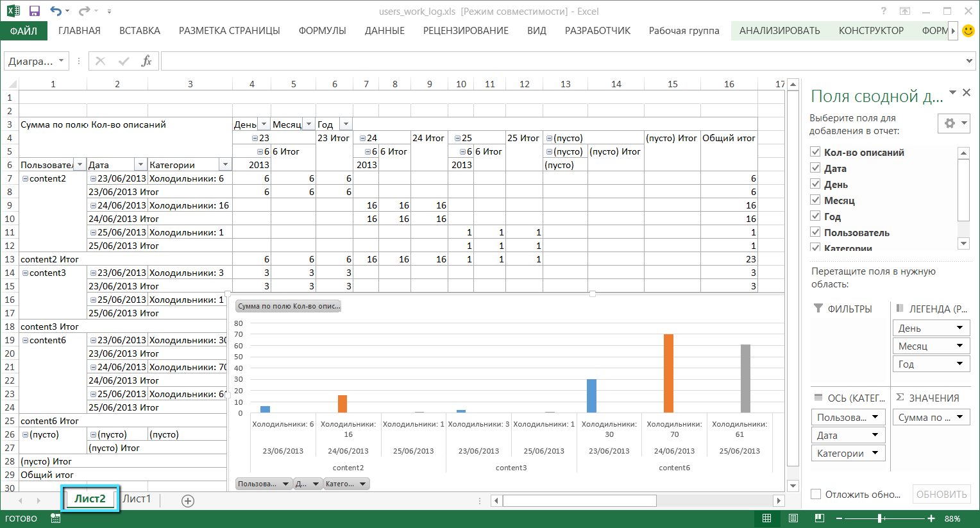Open the ГЛАВНАЯ ribbon tab
The height and width of the screenshot is (528, 980).
pos(80,30)
